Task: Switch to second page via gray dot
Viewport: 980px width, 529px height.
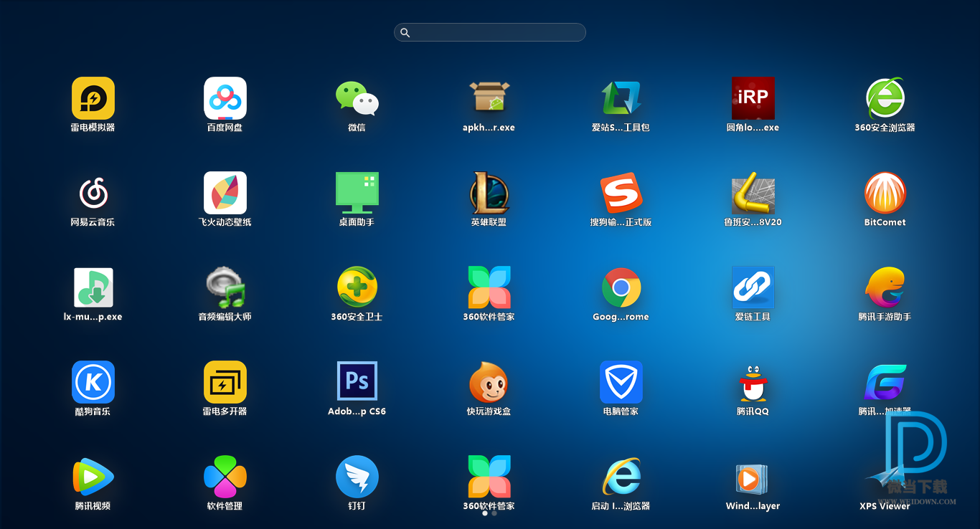Action: pos(494,513)
